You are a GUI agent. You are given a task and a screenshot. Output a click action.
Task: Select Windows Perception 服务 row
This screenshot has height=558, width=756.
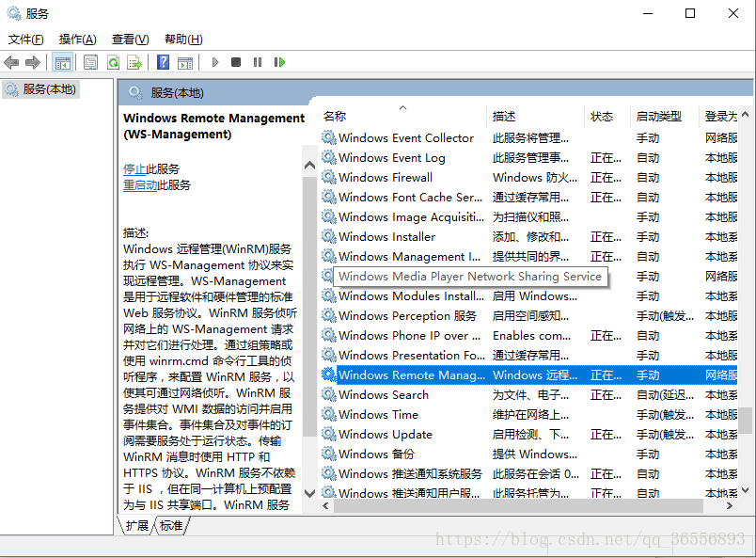[528, 315]
